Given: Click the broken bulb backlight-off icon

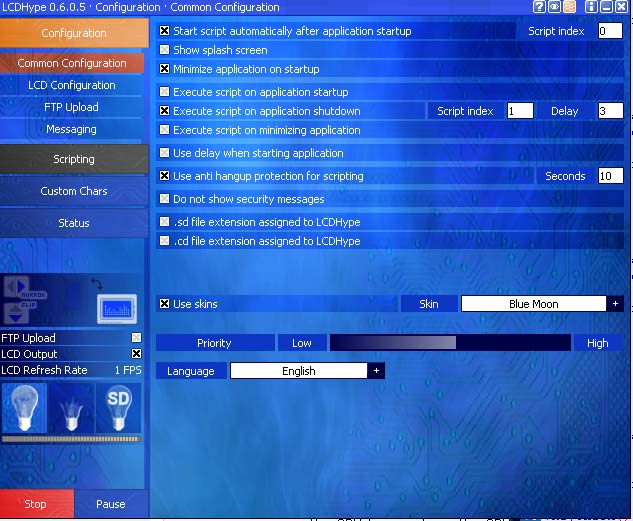Looking at the screenshot, I should pyautogui.click(x=71, y=408).
